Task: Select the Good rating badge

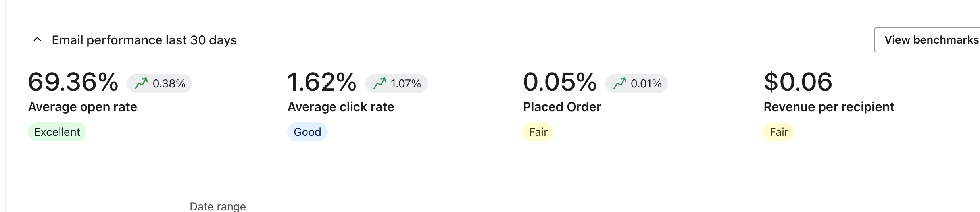Action: point(307,132)
